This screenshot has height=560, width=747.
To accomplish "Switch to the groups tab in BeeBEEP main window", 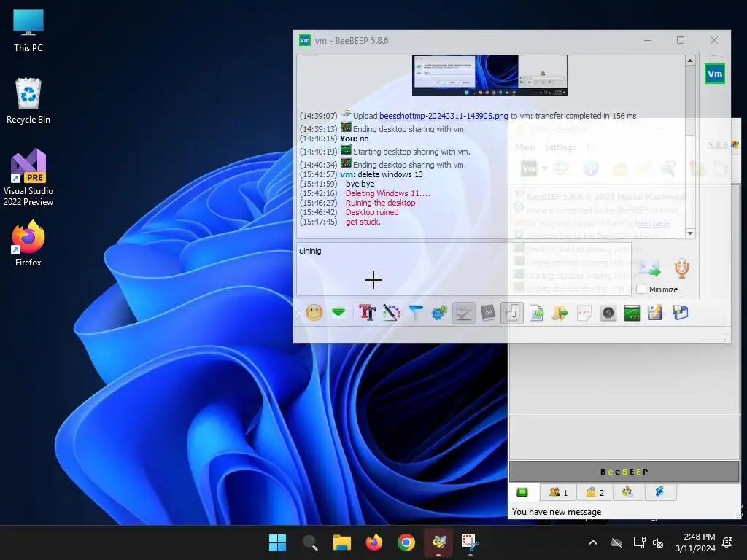I will point(627,492).
